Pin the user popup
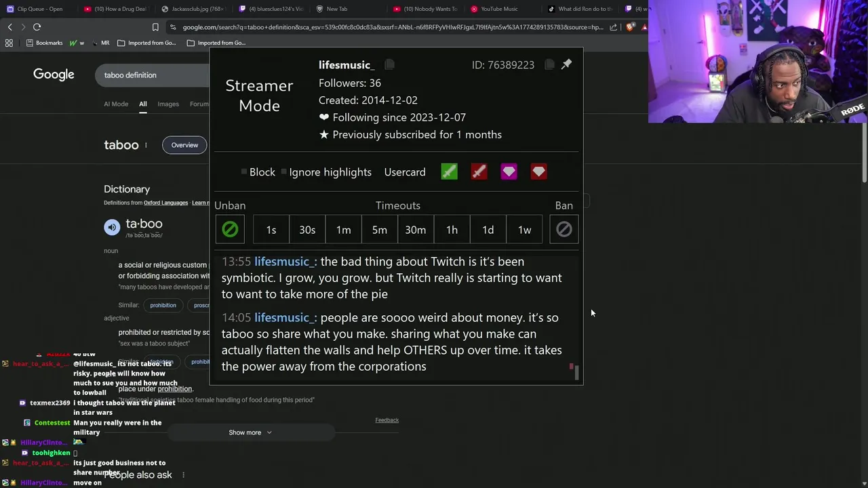Viewport: 868px width, 488px height. [566, 64]
